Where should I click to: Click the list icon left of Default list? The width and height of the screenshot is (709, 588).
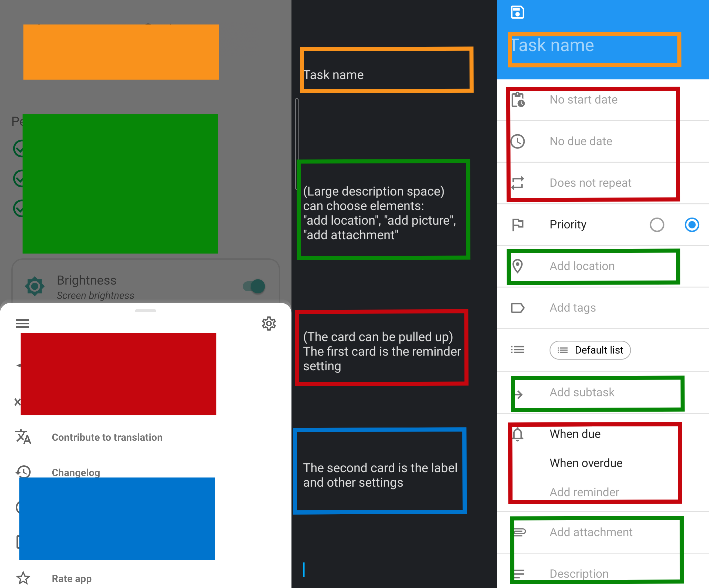coord(518,350)
